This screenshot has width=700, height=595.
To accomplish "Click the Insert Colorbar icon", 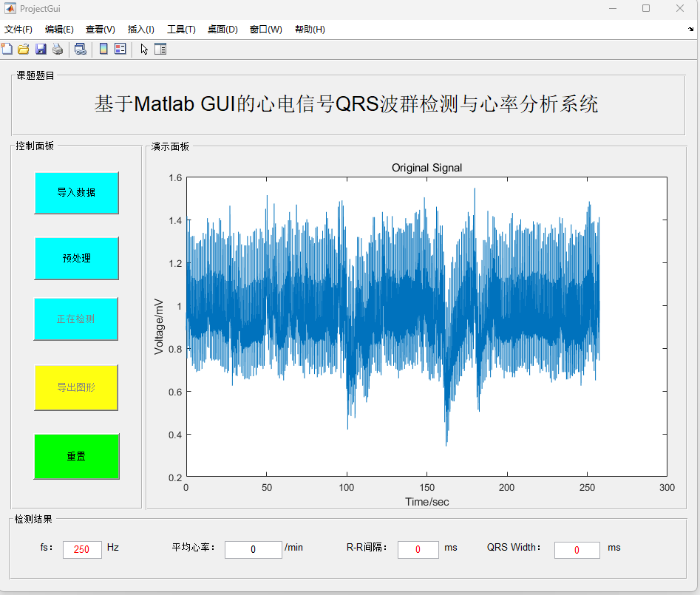I will (x=104, y=50).
